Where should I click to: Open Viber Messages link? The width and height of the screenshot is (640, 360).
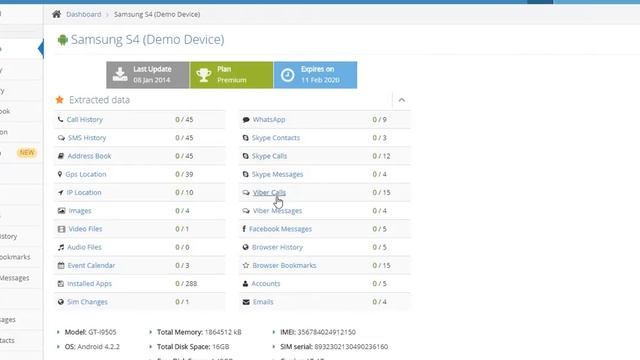(277, 211)
